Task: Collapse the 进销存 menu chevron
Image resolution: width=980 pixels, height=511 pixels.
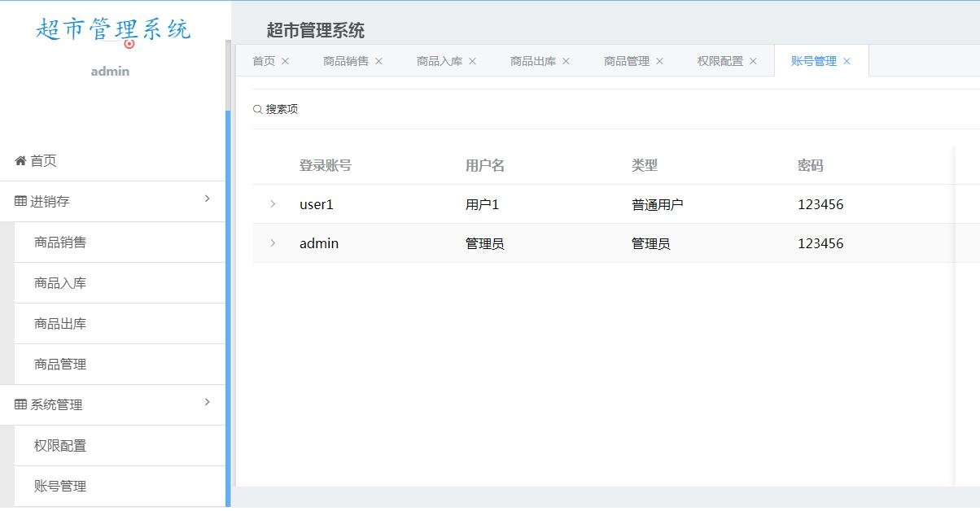Action: click(208, 199)
